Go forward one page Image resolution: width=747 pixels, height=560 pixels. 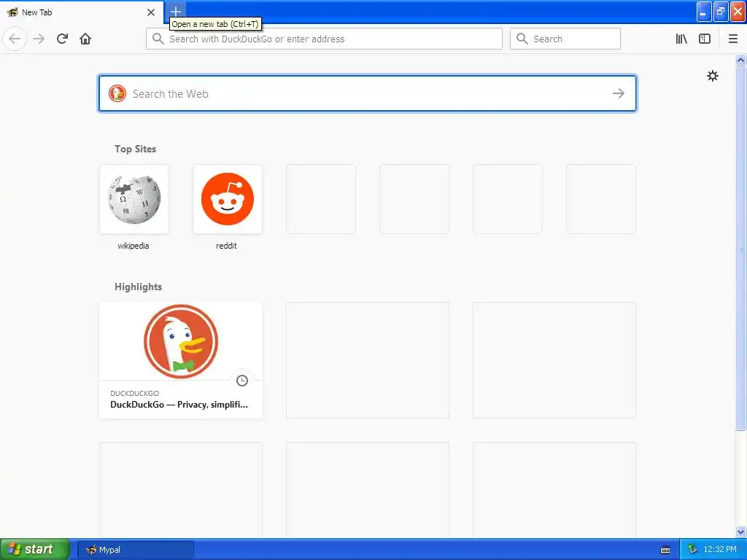click(39, 39)
